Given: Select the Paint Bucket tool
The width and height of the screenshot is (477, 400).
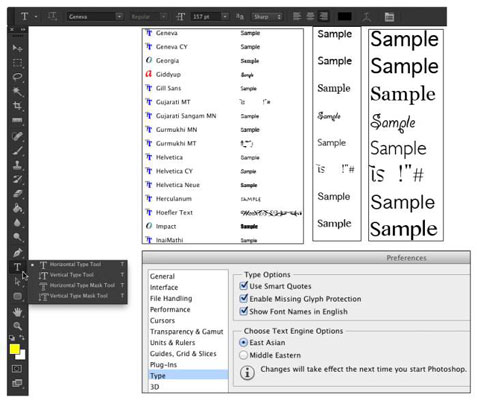Looking at the screenshot, I should [17, 209].
